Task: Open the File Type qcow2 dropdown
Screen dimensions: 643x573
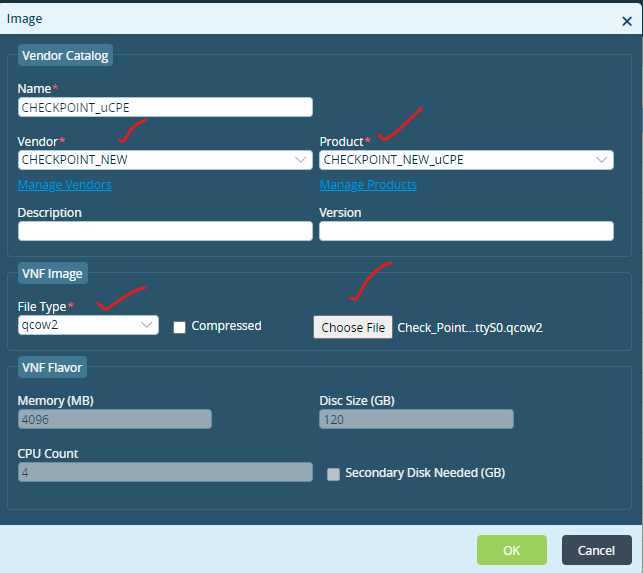Action: pyautogui.click(x=88, y=325)
